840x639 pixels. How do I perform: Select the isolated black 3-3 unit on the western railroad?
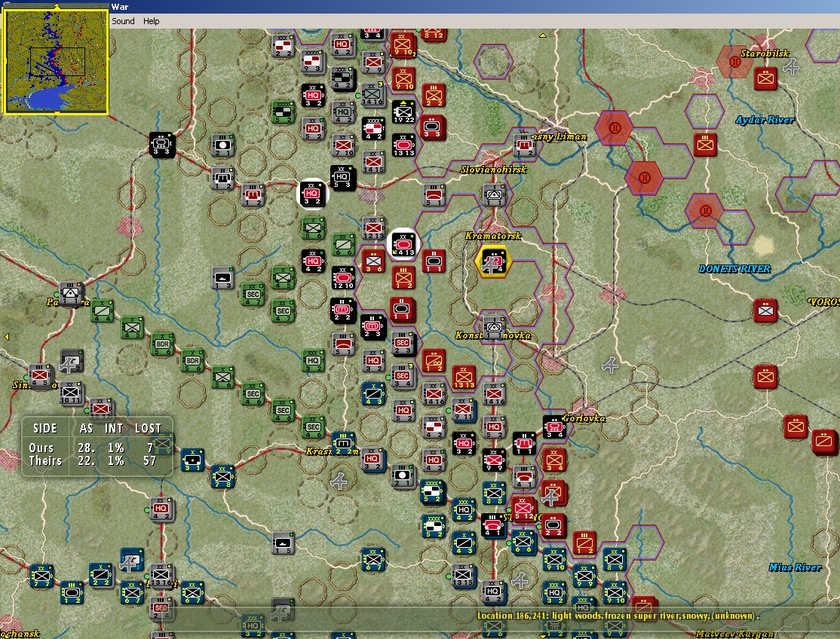[162, 145]
